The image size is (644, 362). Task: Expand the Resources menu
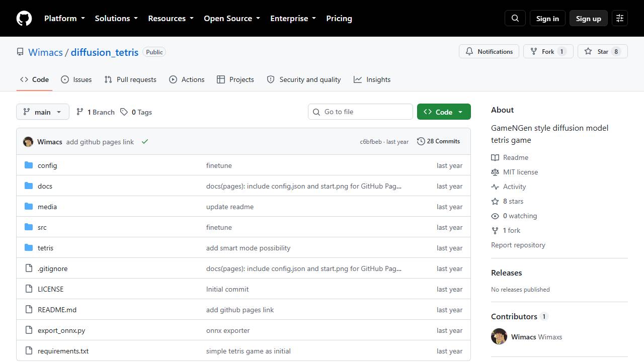point(171,18)
